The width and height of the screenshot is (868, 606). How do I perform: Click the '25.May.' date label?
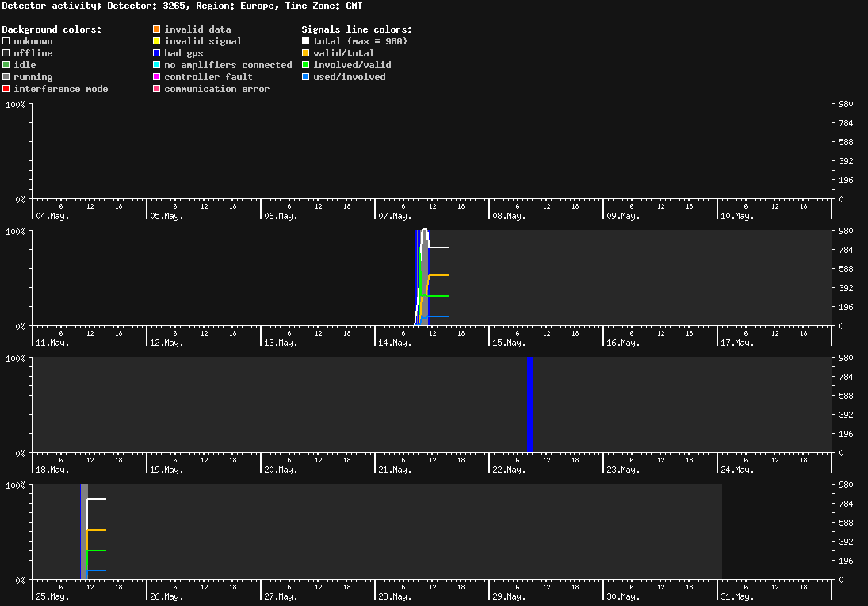pyautogui.click(x=52, y=596)
